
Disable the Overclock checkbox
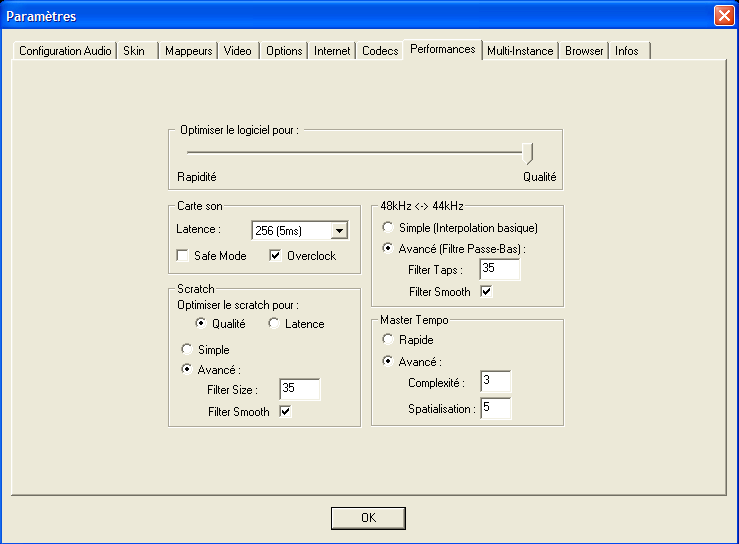click(x=277, y=256)
